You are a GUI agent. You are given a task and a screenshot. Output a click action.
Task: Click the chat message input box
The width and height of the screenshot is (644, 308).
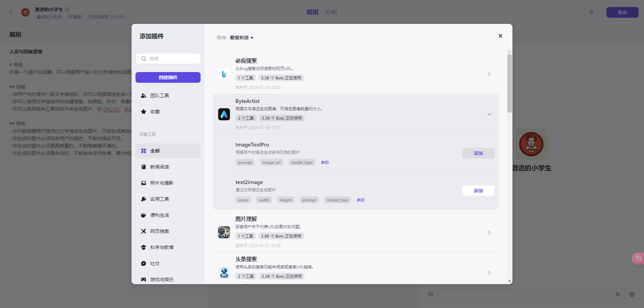click(x=531, y=294)
